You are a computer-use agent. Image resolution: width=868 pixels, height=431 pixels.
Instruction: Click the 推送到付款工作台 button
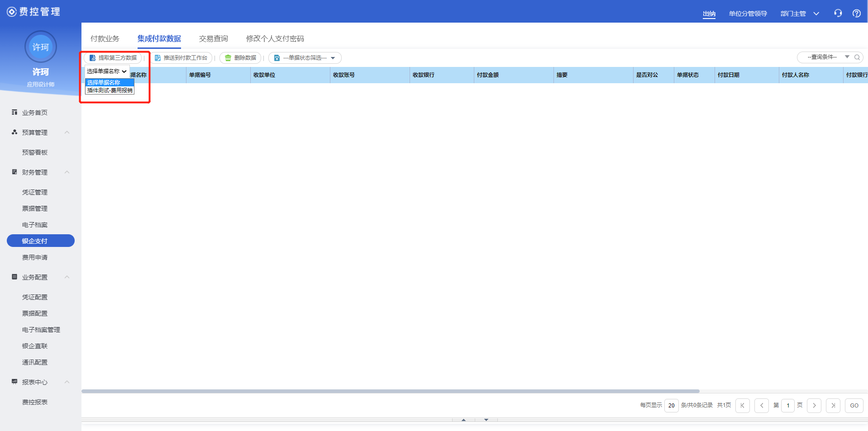[181, 58]
